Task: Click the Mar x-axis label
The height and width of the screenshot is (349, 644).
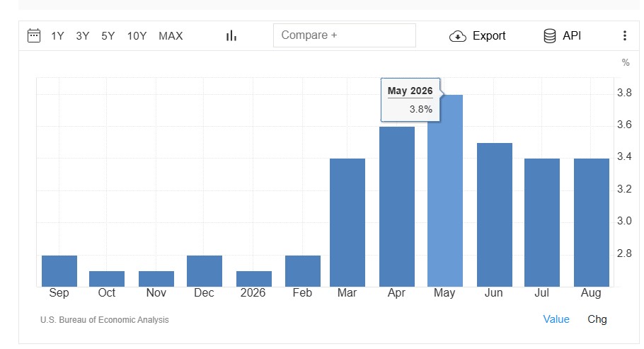Action: click(x=347, y=292)
